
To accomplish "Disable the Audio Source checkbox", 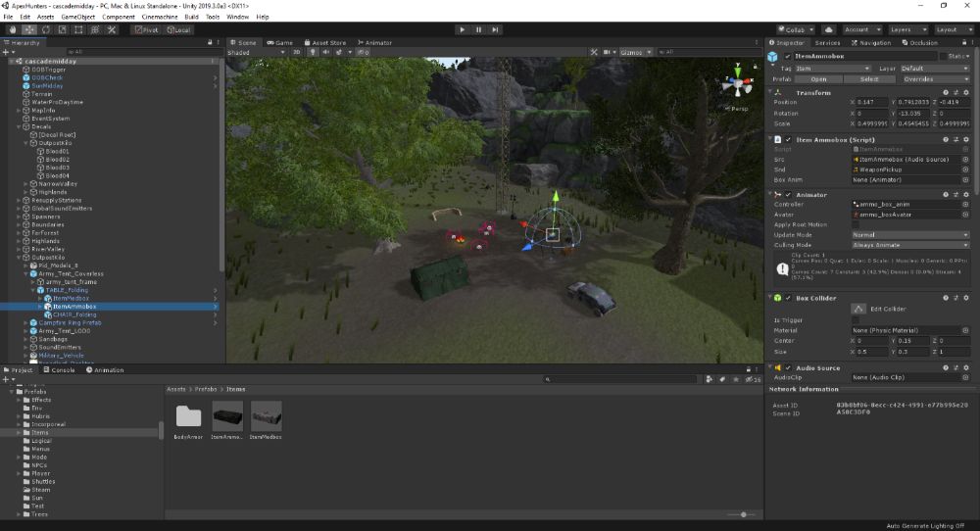I will click(788, 368).
